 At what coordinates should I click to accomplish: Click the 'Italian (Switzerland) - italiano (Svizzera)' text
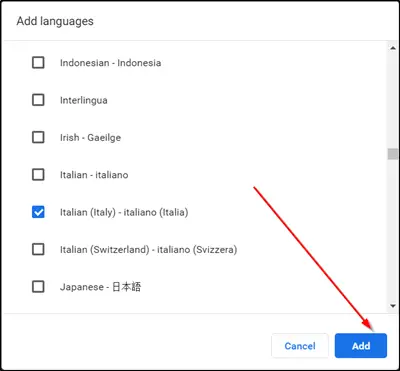pos(148,249)
